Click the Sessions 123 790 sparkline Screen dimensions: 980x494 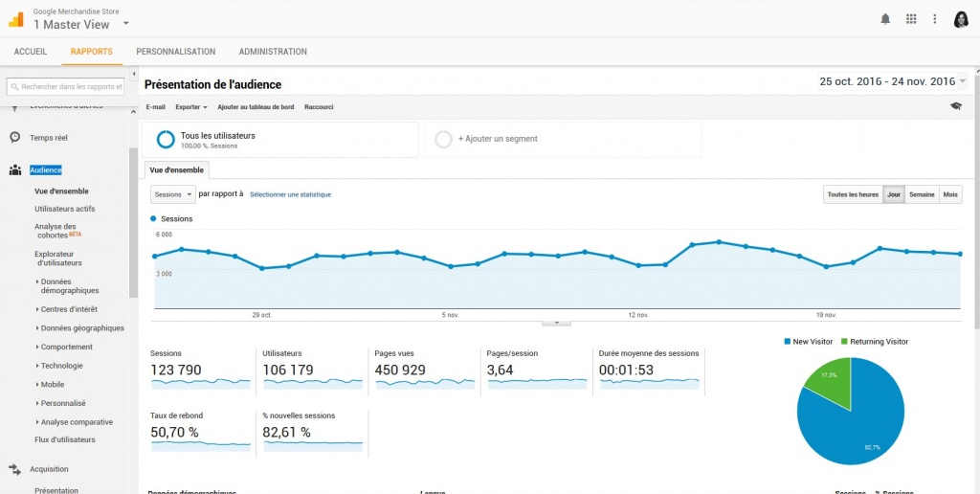201,383
